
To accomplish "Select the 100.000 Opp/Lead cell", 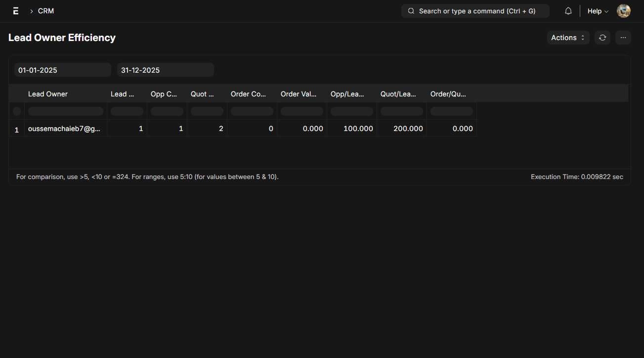I will point(352,129).
